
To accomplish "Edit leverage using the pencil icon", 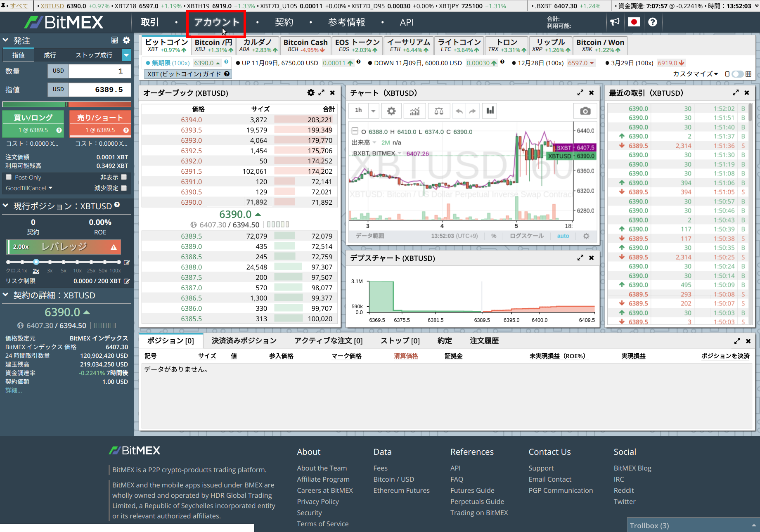I will pos(127,262).
